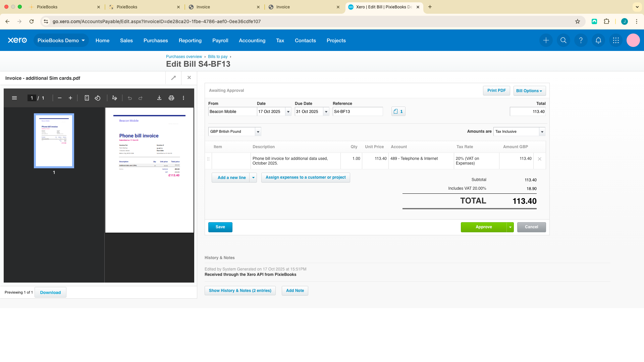The height and width of the screenshot is (362, 644).
Task: Click the PDF download icon
Action: click(159, 98)
